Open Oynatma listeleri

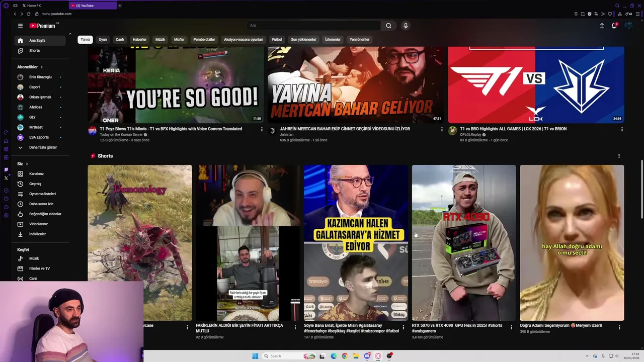[41, 194]
